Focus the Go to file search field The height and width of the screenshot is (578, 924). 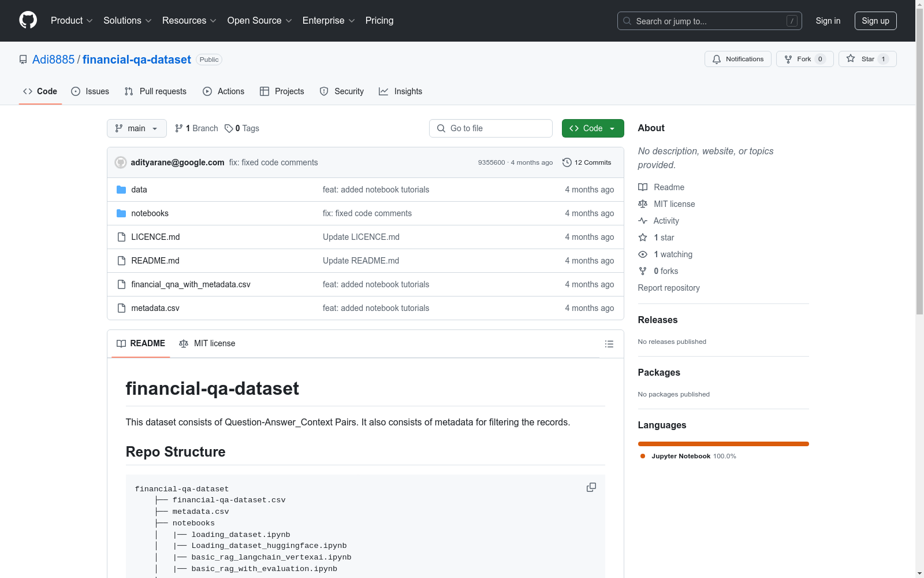click(491, 128)
